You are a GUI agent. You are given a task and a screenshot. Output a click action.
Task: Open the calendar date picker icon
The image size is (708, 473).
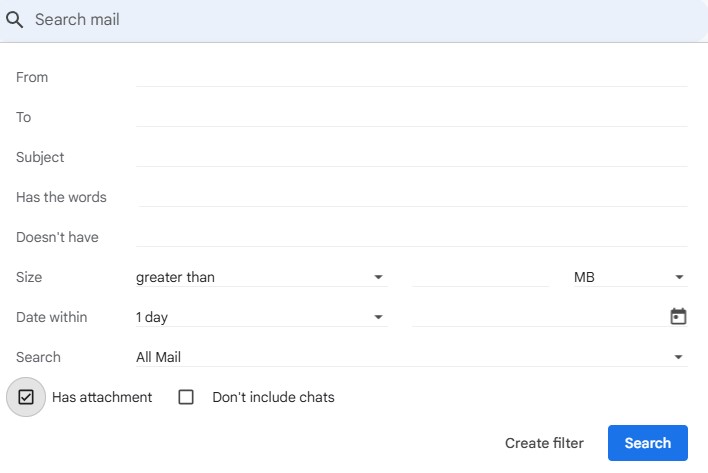678,317
